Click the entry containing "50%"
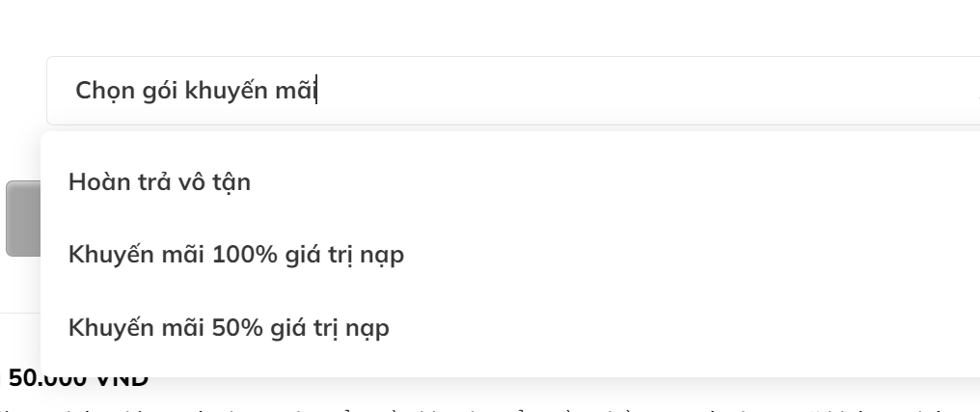Screen dimensions: 980x412 coord(229,328)
